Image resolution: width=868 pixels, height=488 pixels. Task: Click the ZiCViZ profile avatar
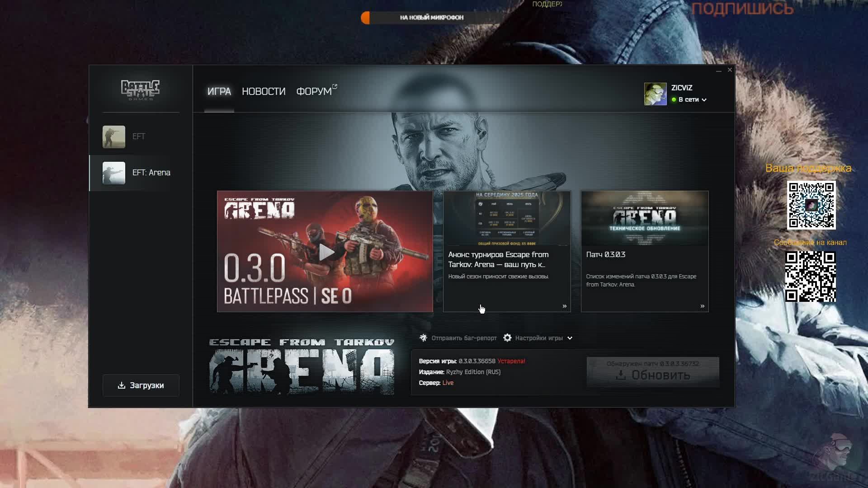(655, 94)
